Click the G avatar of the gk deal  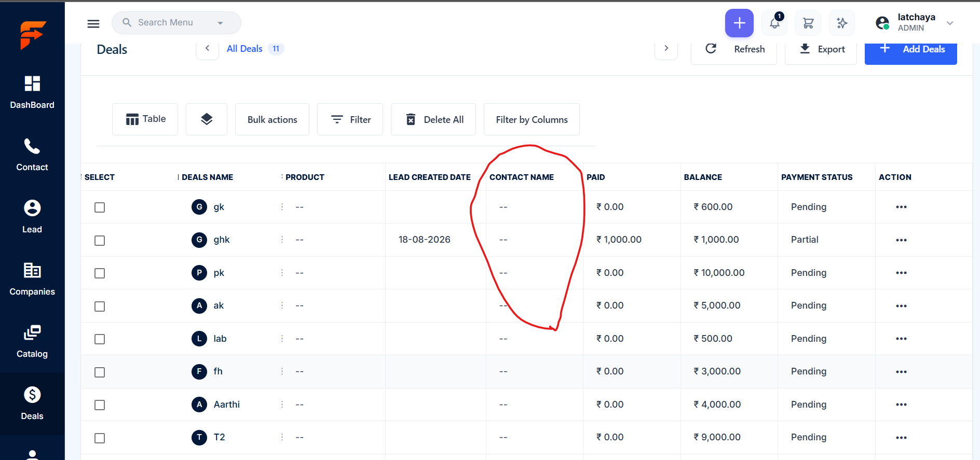[199, 207]
